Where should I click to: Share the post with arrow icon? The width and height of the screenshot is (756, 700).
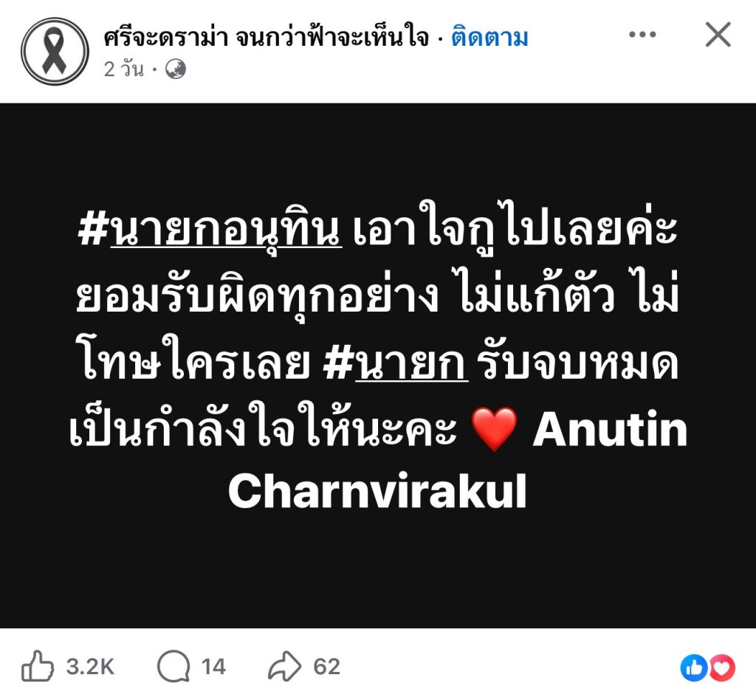coord(284,666)
